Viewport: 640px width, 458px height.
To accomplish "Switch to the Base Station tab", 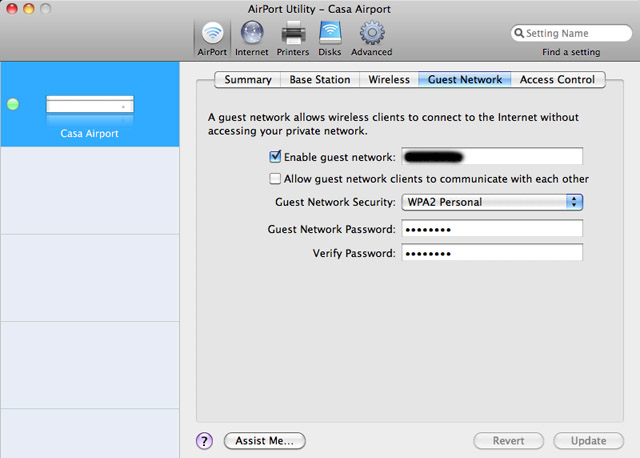I will coord(320,80).
